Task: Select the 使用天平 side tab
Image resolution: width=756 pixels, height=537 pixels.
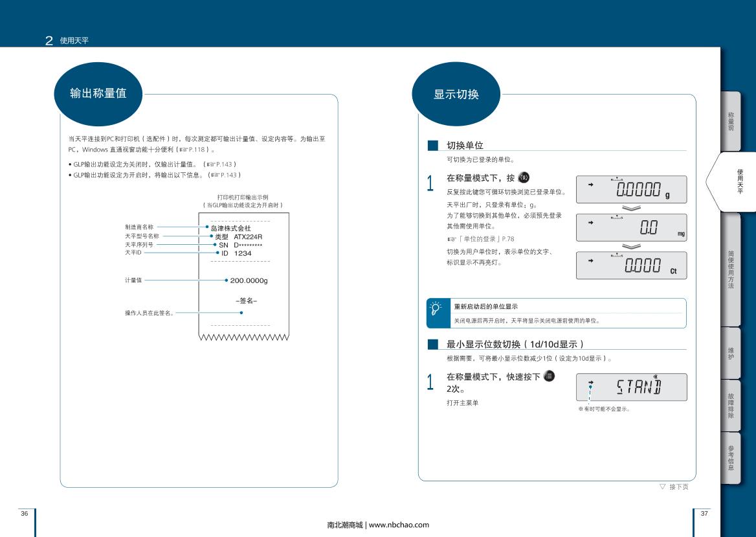Action: 738,181
